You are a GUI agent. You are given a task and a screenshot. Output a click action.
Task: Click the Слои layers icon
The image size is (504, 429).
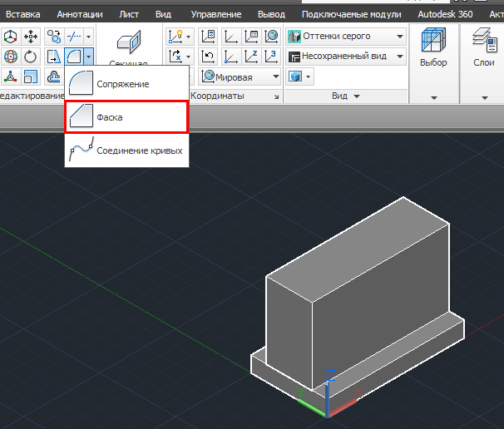click(x=484, y=40)
